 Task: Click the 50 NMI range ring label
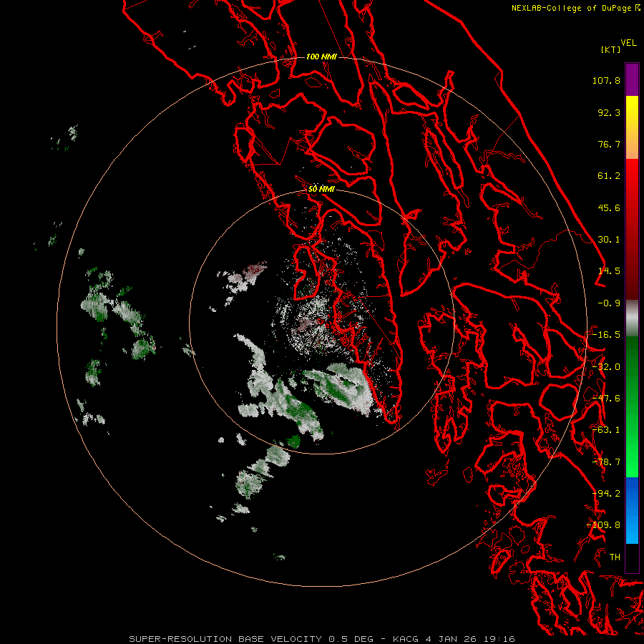[x=321, y=189]
